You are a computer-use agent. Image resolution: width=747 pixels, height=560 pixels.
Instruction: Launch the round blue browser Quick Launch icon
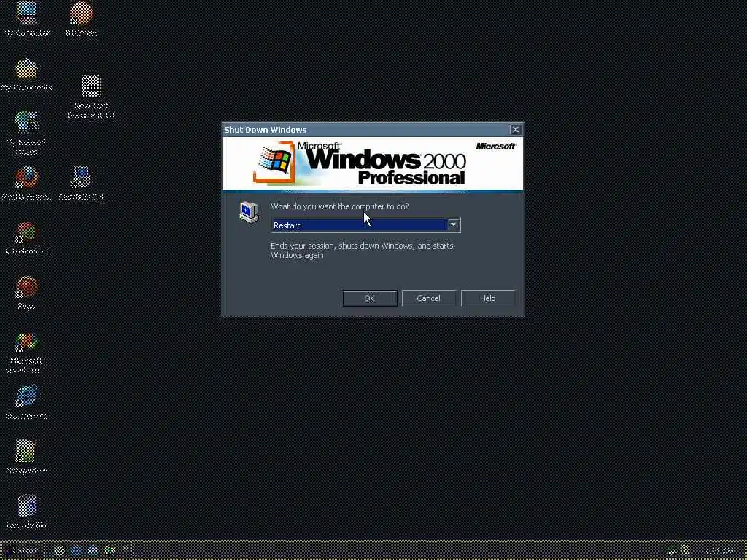click(76, 551)
